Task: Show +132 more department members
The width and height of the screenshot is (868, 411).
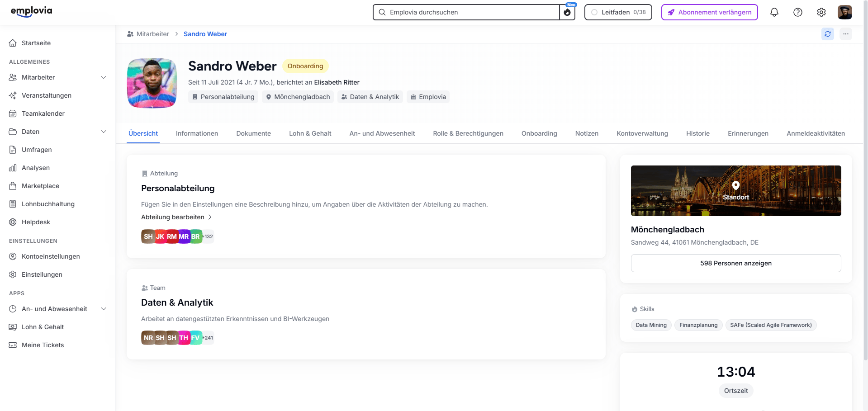Action: point(208,236)
